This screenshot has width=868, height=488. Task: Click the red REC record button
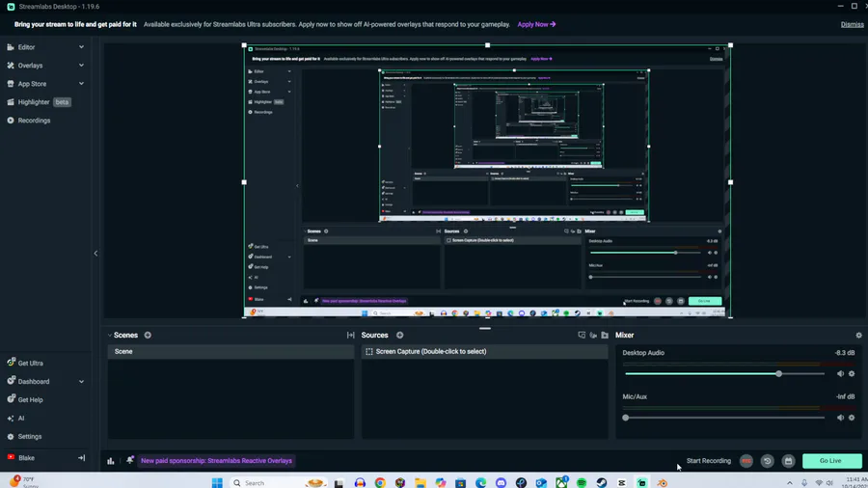point(746,461)
